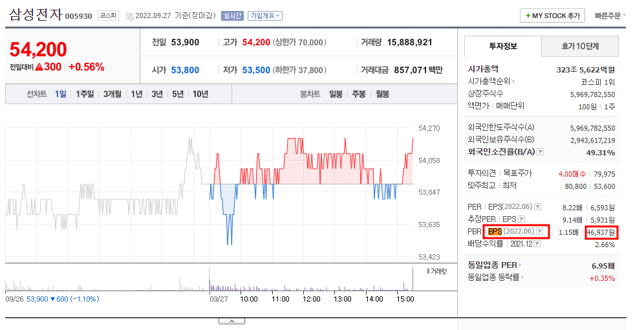Collapse chart with the up-arrow handle at bottom
644x330 pixels.
231,321
